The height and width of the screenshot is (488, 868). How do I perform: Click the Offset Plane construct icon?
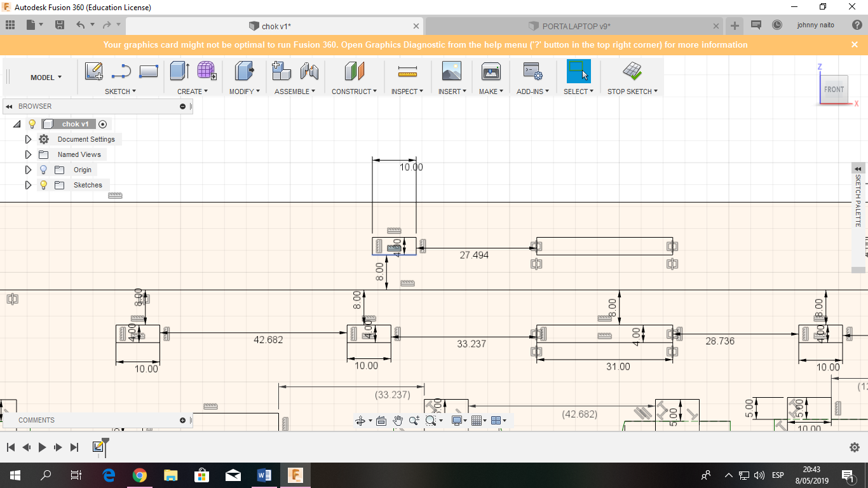(x=354, y=71)
